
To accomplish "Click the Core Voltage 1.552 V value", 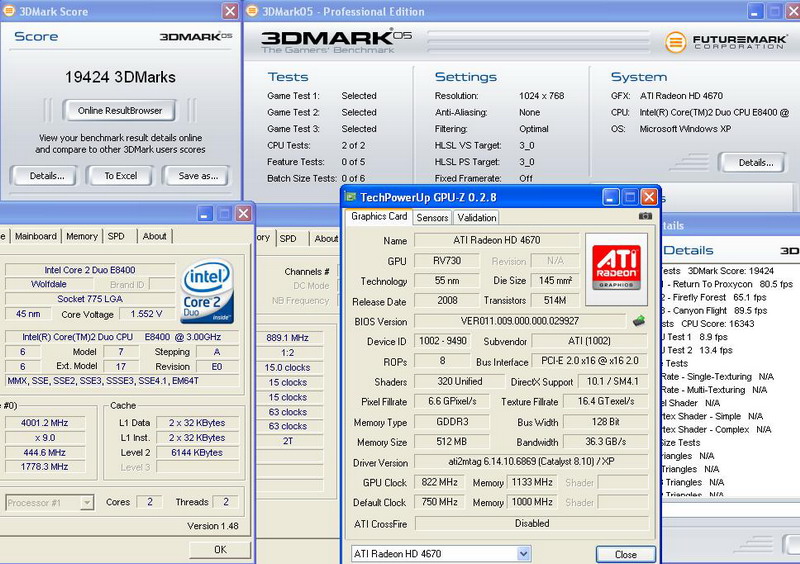I will (146, 314).
